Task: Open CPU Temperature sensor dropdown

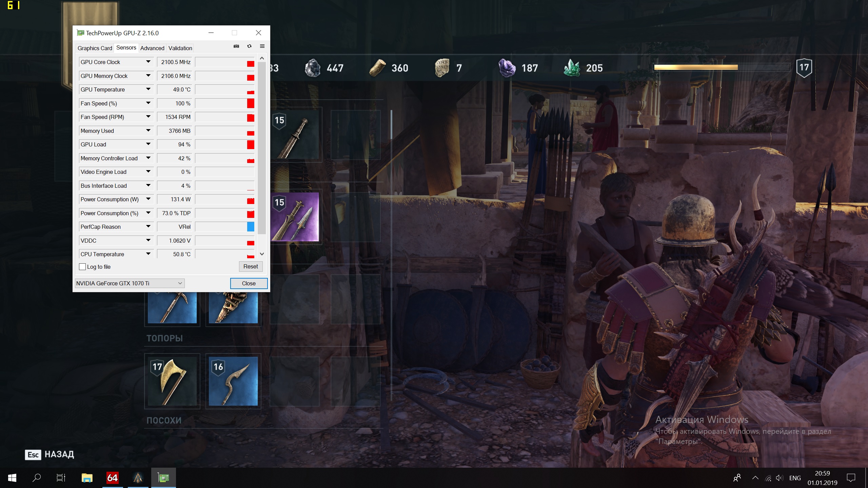Action: click(x=148, y=254)
